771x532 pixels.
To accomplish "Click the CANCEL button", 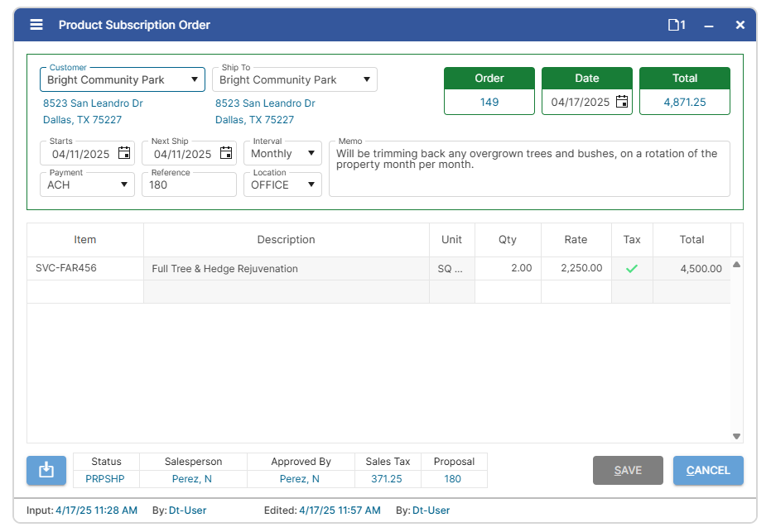I will [x=708, y=470].
